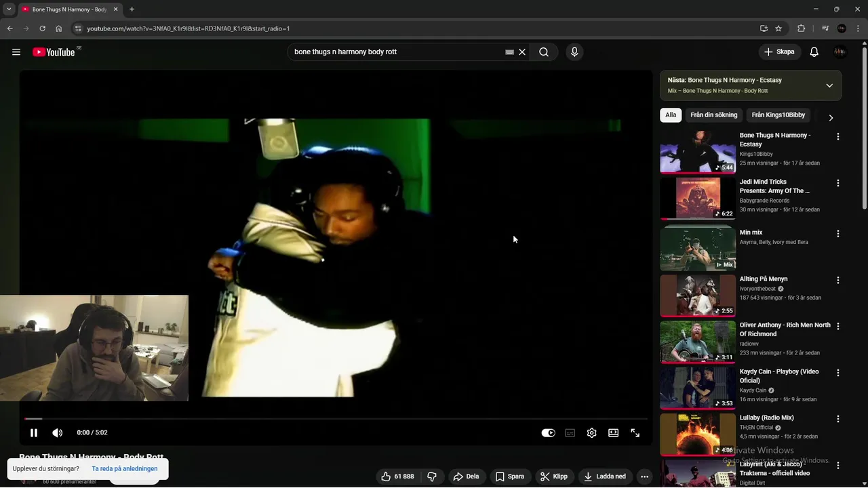The height and width of the screenshot is (488, 868).
Task: Save the video with Spara
Action: tap(510, 476)
